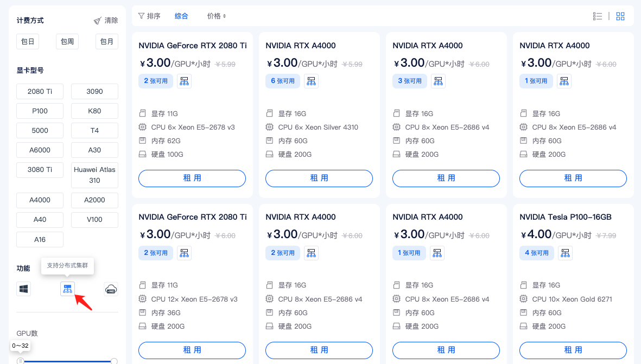This screenshot has width=641, height=364.
Task: Click the Windows system filter icon
Action: pos(24,289)
